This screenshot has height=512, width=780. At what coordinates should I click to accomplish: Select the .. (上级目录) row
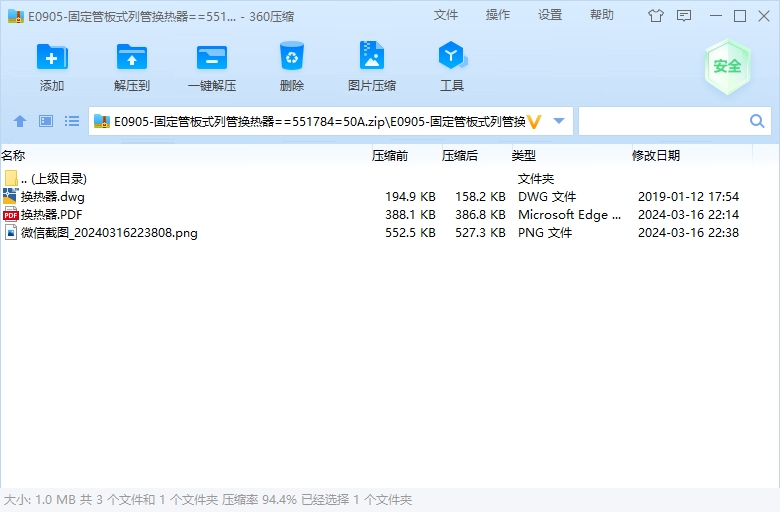(x=390, y=178)
